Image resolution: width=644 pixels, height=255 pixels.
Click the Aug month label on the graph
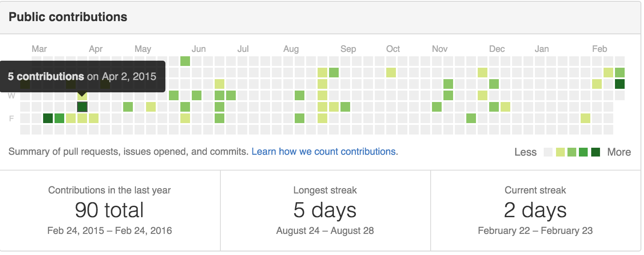(x=291, y=49)
